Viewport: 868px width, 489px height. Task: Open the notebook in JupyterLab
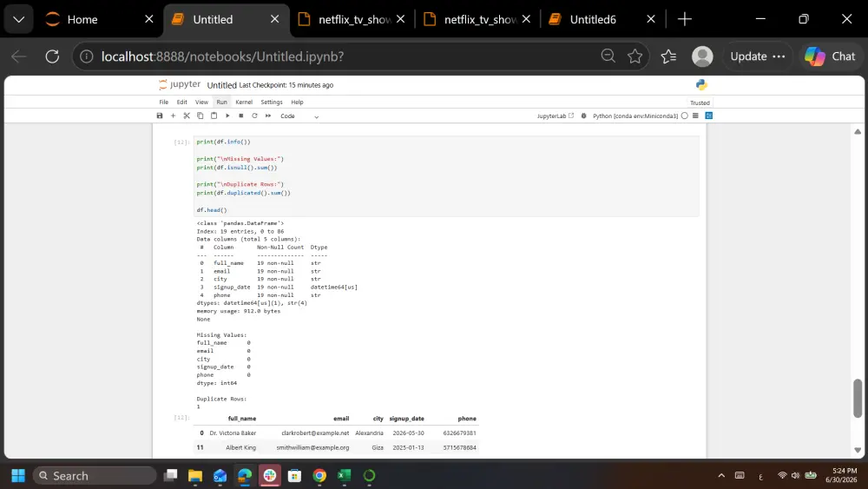tap(556, 116)
